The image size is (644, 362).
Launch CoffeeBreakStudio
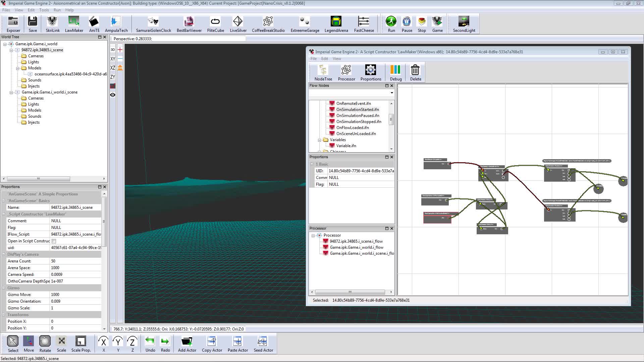[x=268, y=24]
